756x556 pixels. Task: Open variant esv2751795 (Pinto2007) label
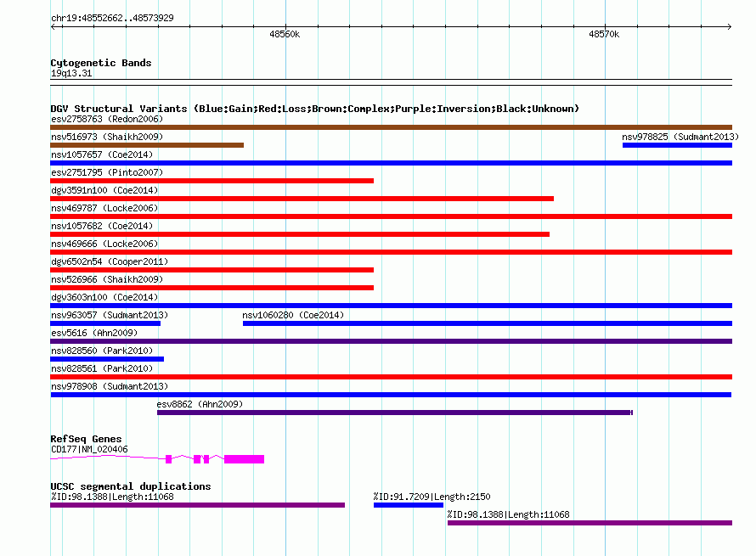[x=107, y=172]
